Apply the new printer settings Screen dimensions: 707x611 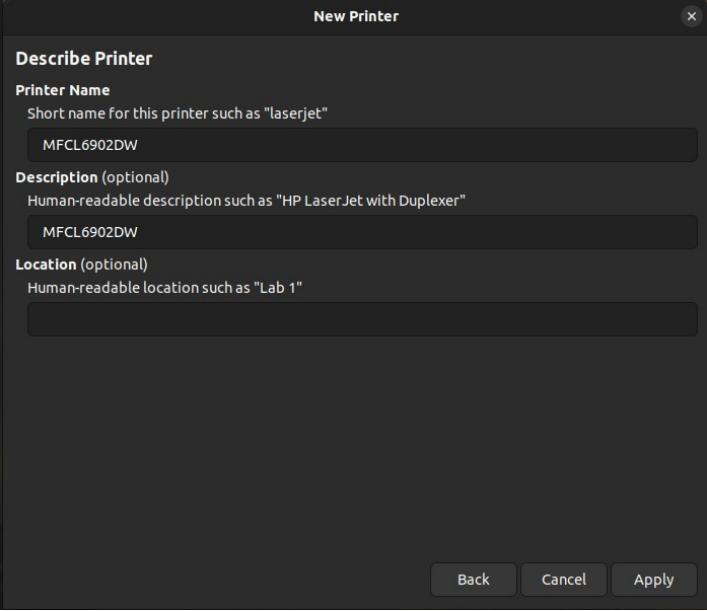click(x=653, y=579)
